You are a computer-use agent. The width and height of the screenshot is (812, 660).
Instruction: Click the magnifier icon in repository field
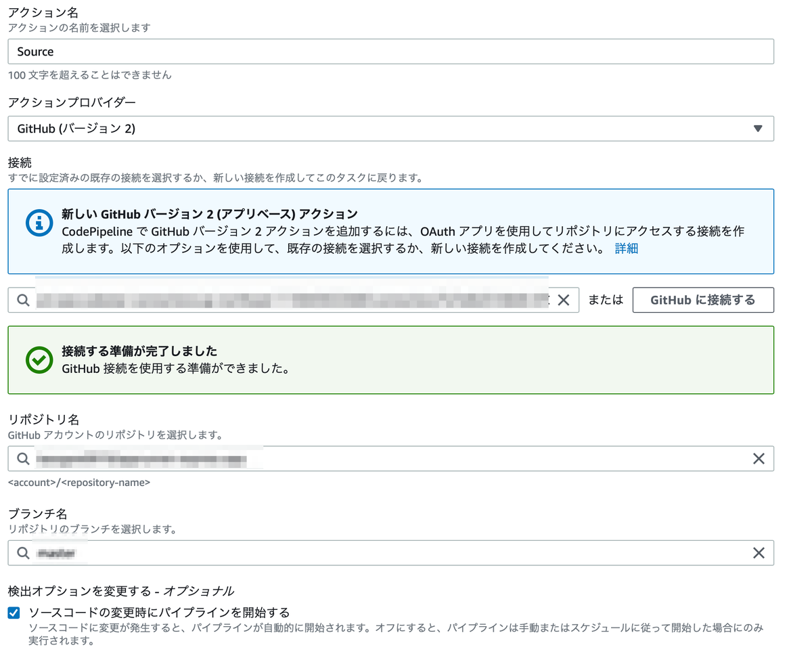point(23,458)
